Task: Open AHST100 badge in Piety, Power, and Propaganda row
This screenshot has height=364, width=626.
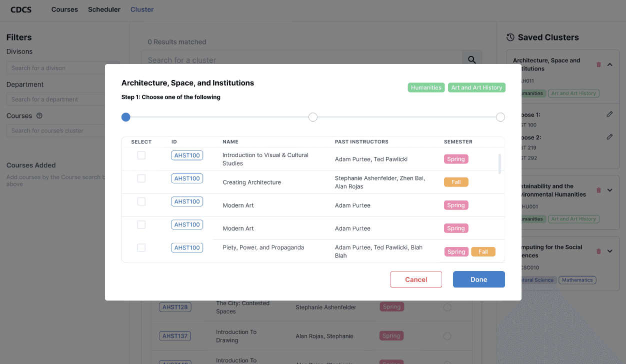Action: pos(187,247)
